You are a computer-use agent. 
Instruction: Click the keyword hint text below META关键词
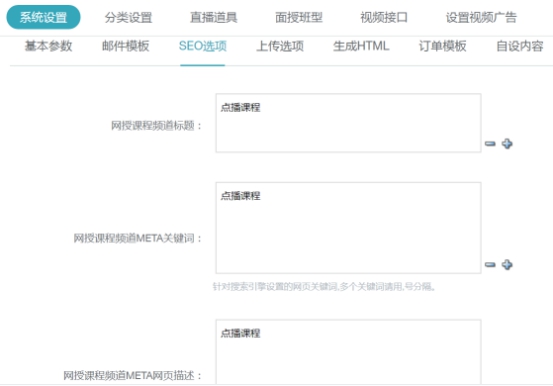[x=324, y=287]
